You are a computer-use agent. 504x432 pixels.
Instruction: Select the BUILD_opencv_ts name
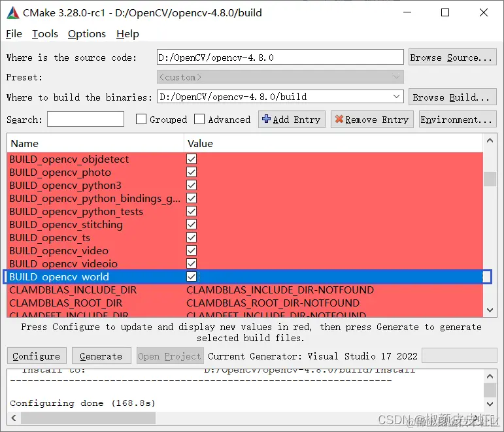[x=50, y=237]
